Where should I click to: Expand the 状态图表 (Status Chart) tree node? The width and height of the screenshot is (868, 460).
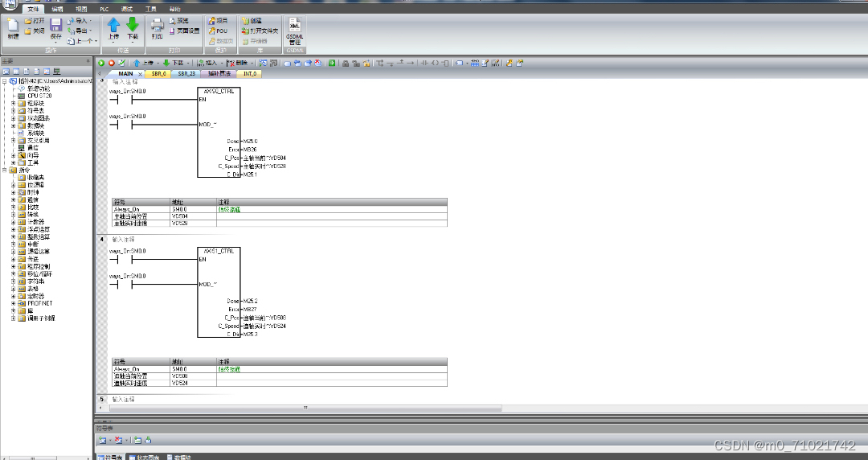(14, 118)
